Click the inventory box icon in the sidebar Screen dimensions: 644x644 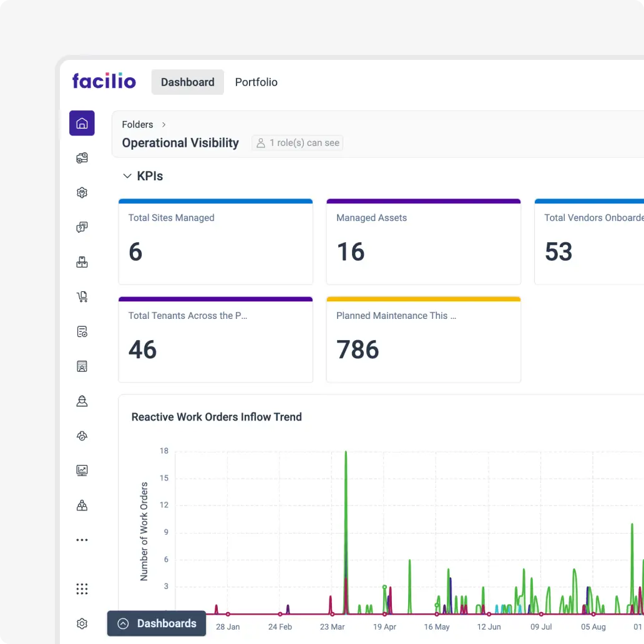point(82,262)
